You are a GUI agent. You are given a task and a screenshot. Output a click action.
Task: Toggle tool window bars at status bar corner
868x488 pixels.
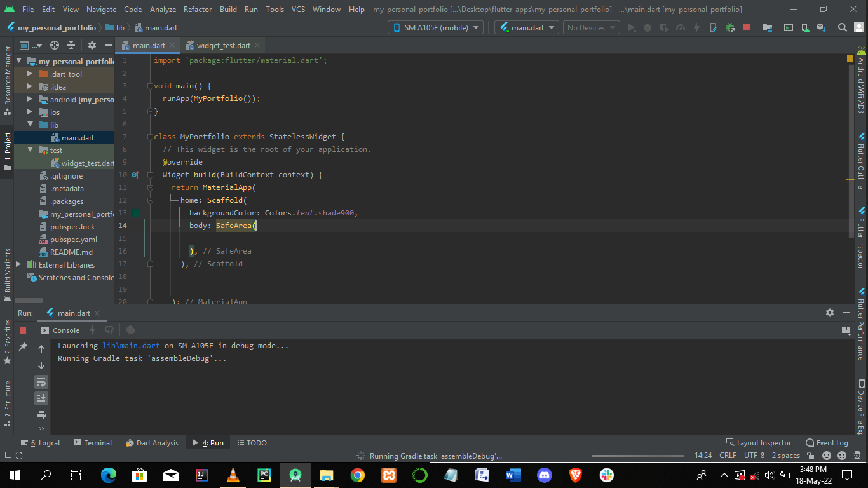pyautogui.click(x=8, y=456)
